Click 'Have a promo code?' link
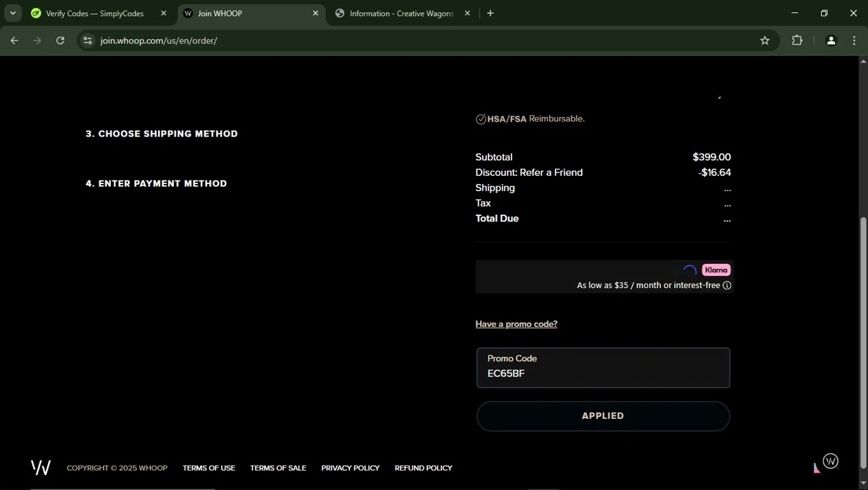The width and height of the screenshot is (868, 490). pyautogui.click(x=516, y=324)
